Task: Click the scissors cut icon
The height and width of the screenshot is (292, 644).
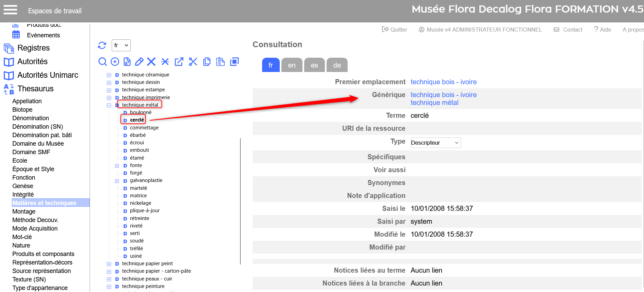Action: [x=193, y=61]
